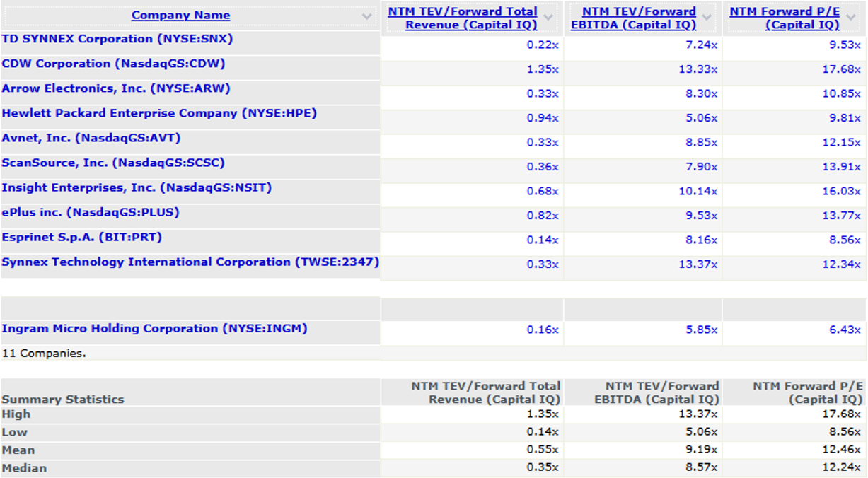This screenshot has height=478, width=868.
Task: Open Ingram Micro Holding Corporation (NYSE:INGM) link
Action: pyautogui.click(x=155, y=328)
